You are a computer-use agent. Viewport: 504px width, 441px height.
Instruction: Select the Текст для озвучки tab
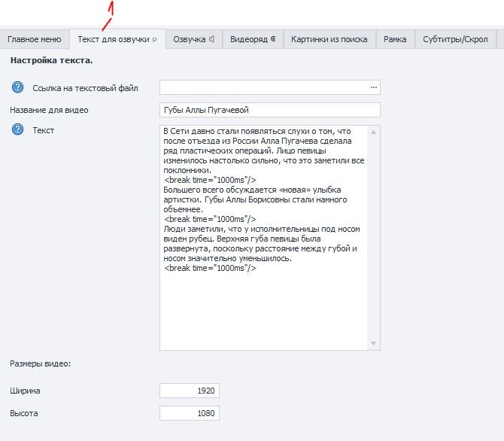pos(117,39)
